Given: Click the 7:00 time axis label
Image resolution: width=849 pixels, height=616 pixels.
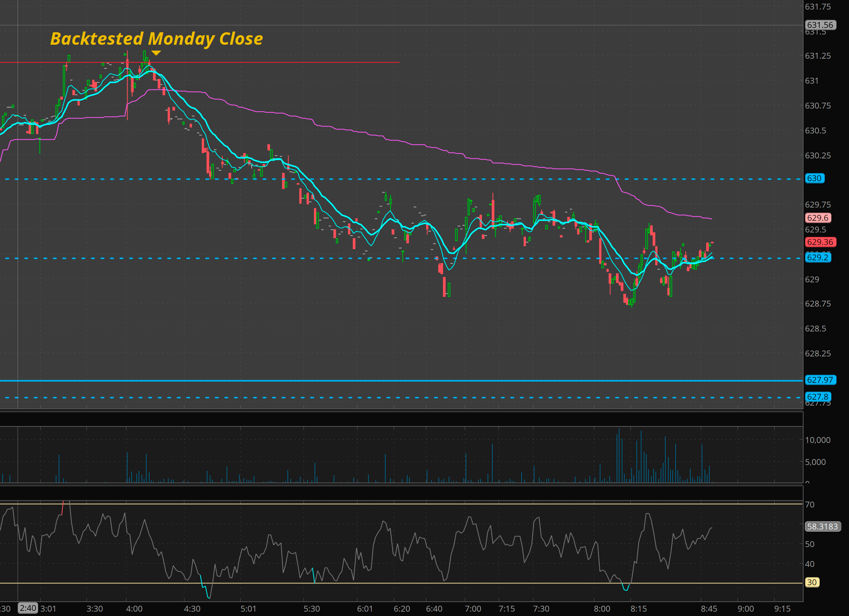Looking at the screenshot, I should (x=473, y=609).
